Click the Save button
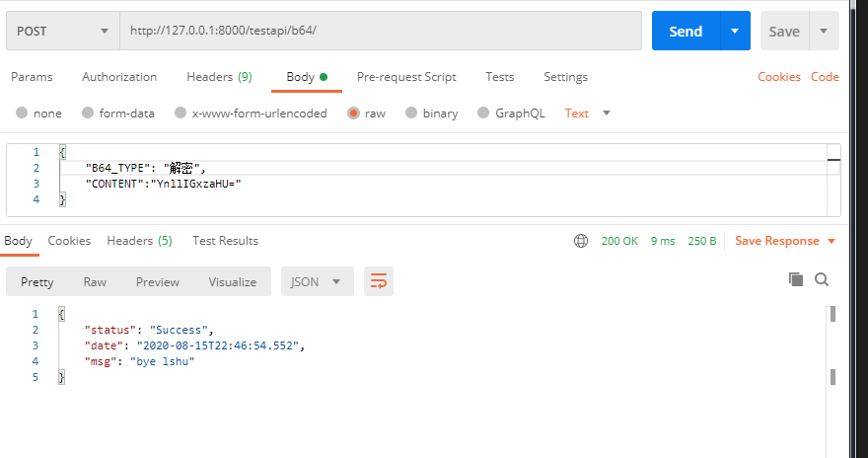The image size is (868, 458). coord(784,31)
